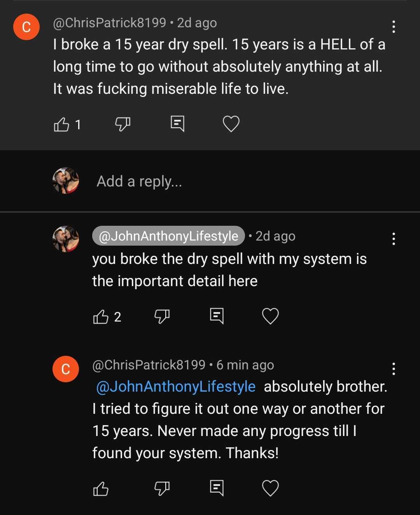Image resolution: width=420 pixels, height=515 pixels.
Task: Heart the 'found your system' reply
Action: [x=270, y=488]
